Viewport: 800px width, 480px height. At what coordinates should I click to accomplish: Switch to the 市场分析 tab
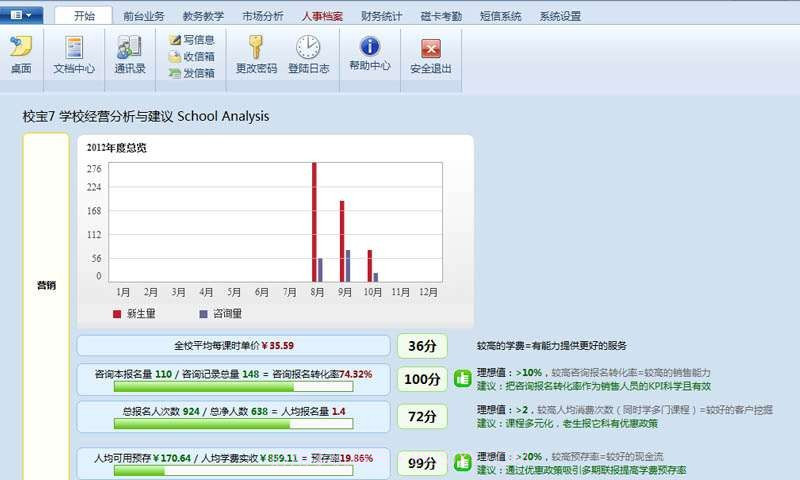263,16
